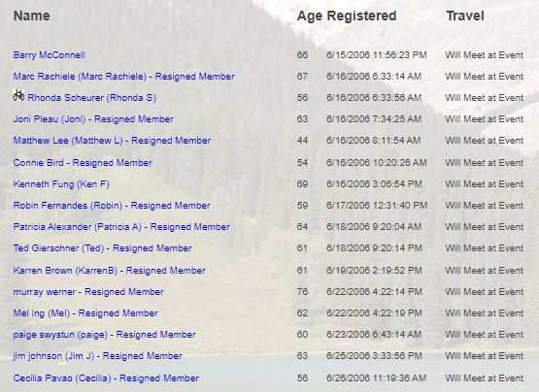Visit Kenneth Fung (Ken F) profile
Viewport: 539px width, 392px height.
point(61,184)
